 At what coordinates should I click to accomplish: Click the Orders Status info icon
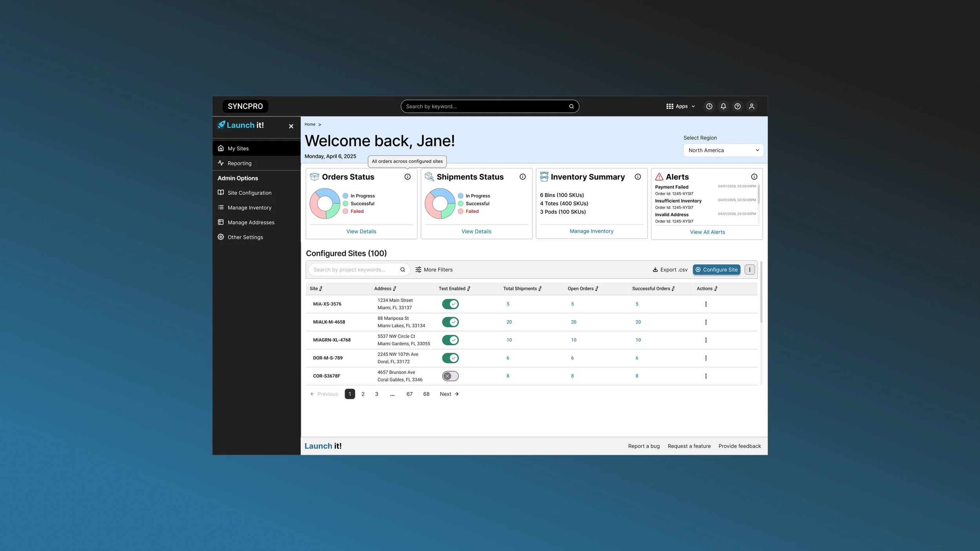coord(407,177)
